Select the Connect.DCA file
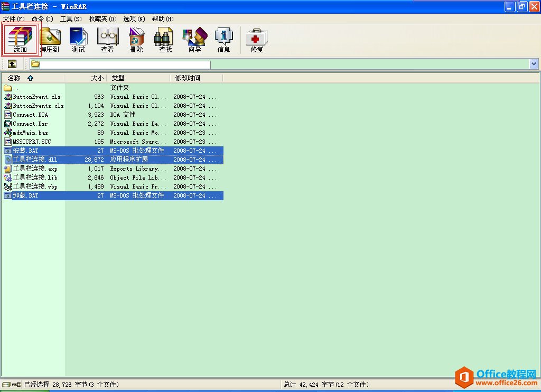541x392 pixels. tap(30, 115)
